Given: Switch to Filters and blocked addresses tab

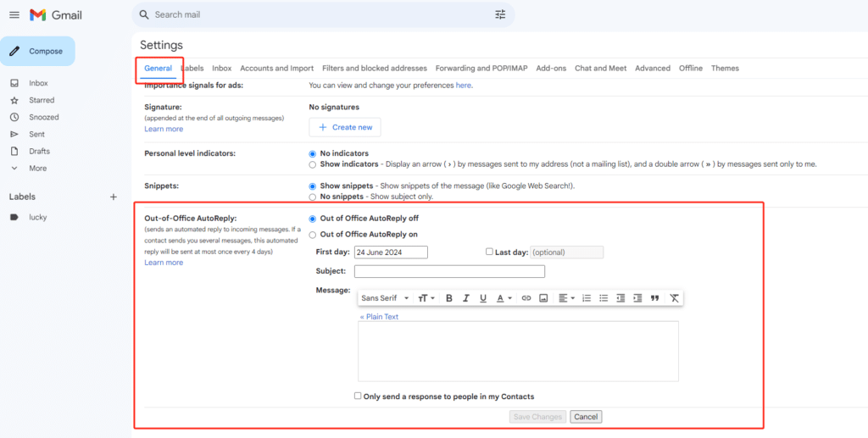Looking at the screenshot, I should pyautogui.click(x=374, y=69).
